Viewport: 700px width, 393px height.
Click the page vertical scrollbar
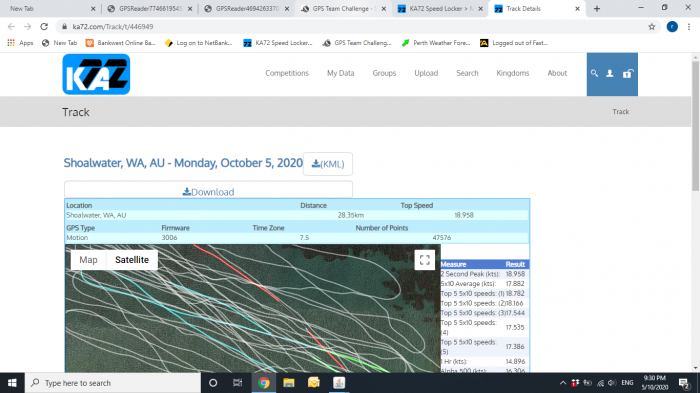pos(696,126)
